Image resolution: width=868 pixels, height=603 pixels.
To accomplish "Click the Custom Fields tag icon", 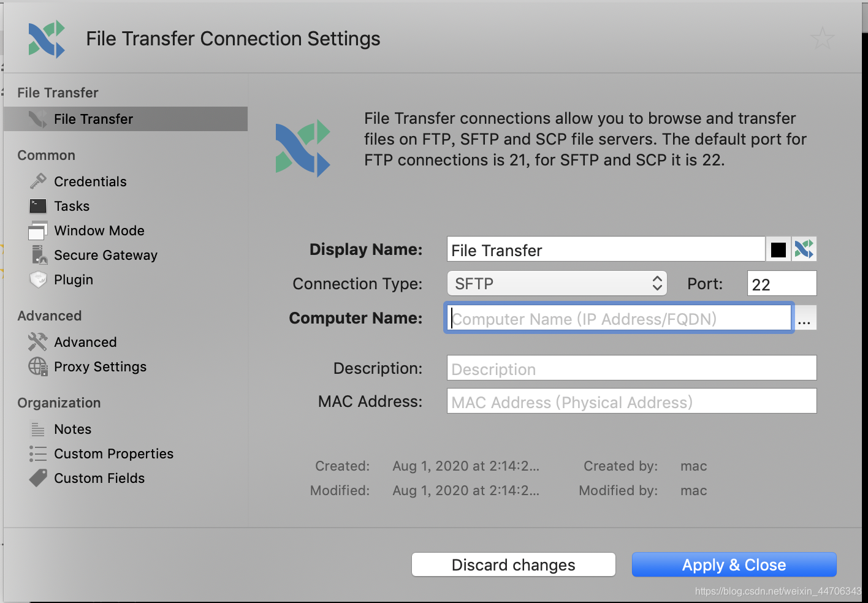I will pos(38,478).
